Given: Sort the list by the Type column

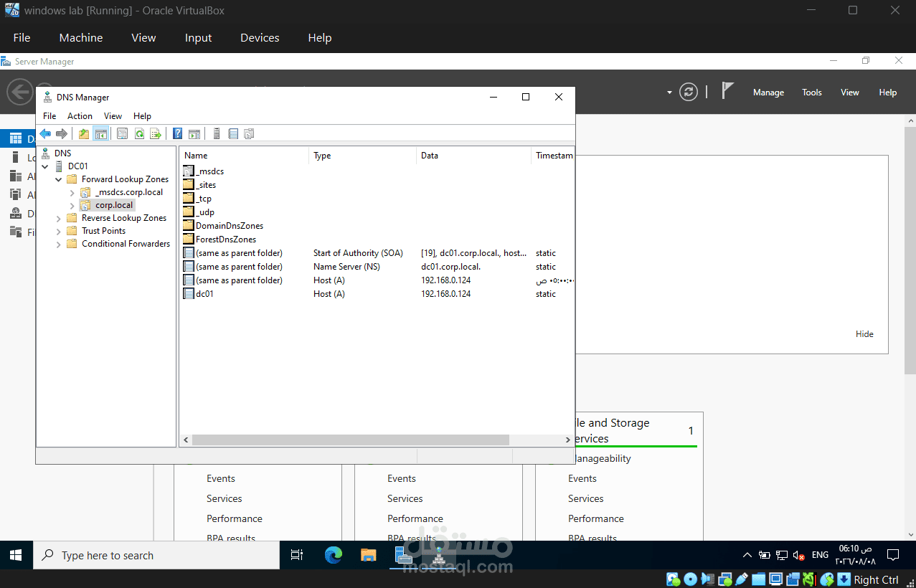Looking at the screenshot, I should click(363, 156).
